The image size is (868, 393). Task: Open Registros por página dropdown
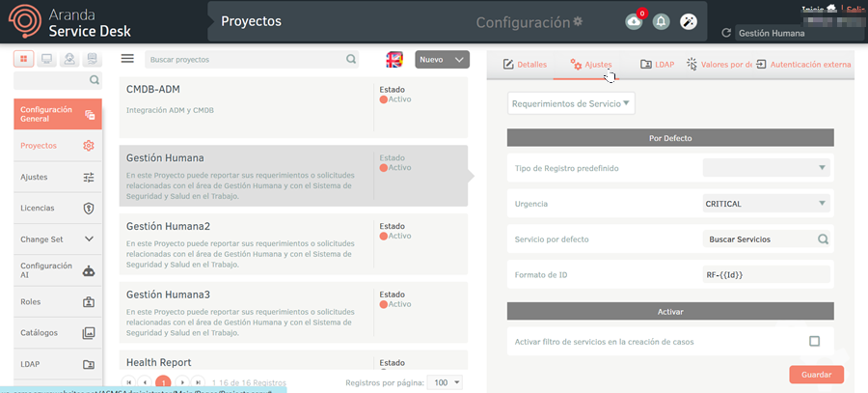447,382
